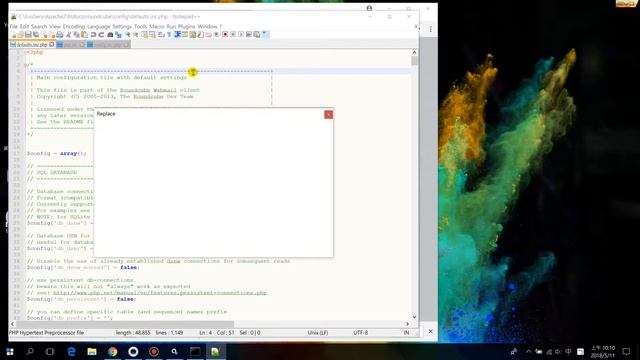Viewport: 640px width, 360px height.
Task: Click the Cut scissors toolbar icon
Action: [x=68, y=35]
